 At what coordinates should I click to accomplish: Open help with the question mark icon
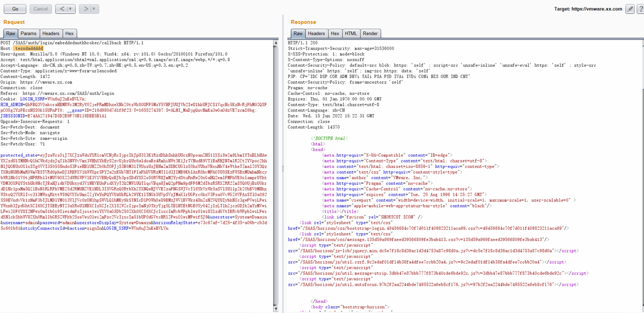(639, 9)
